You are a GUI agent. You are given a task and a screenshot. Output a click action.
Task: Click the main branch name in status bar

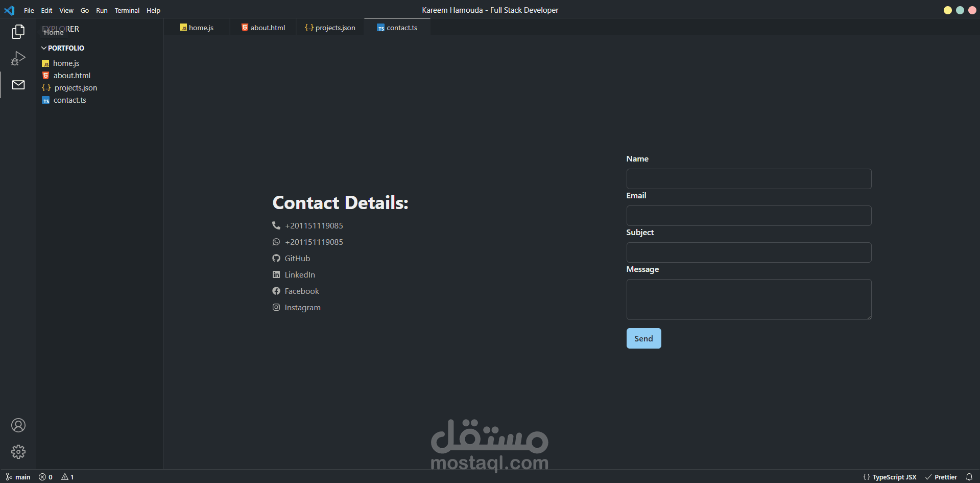click(23, 477)
